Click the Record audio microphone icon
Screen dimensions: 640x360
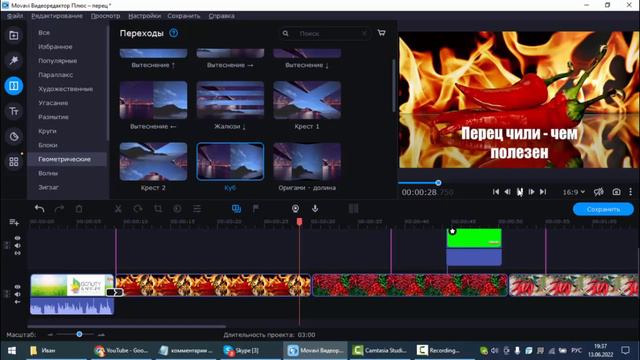tap(315, 209)
